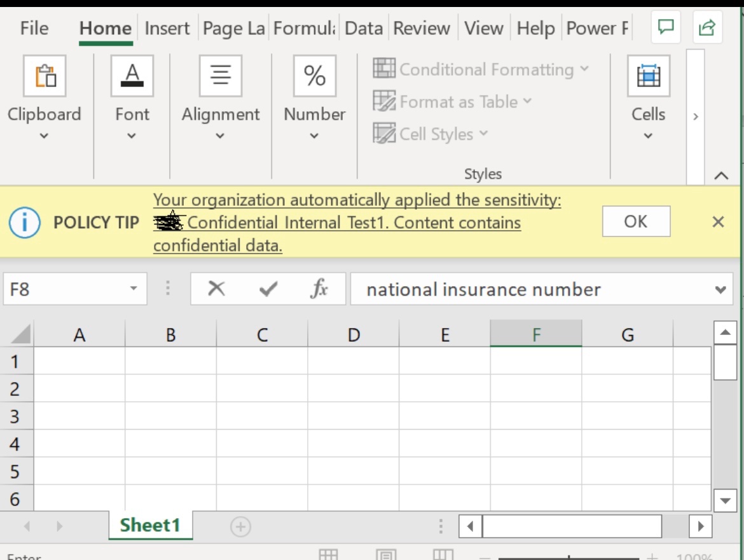Switch to Page Layout view icon

click(386, 554)
